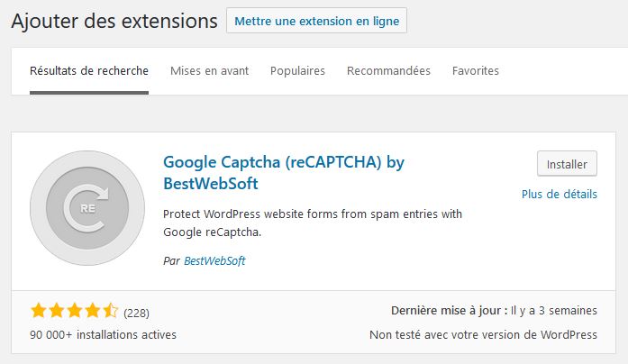Viewport: 628px width, 364px height.
Task: Open the Résultats de recherche tab
Action: [x=89, y=71]
